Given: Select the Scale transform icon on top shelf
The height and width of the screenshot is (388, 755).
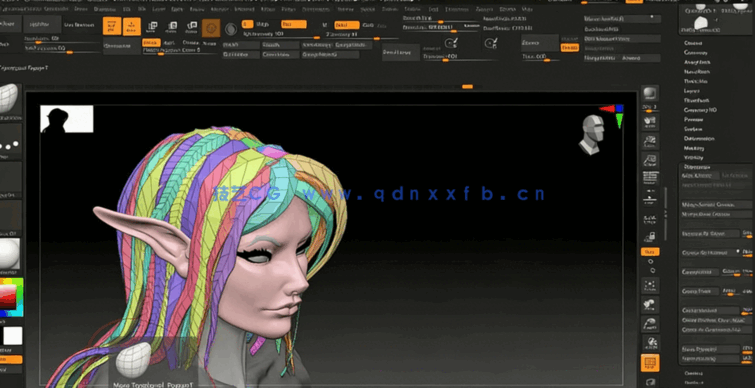Looking at the screenshot, I should [172, 26].
